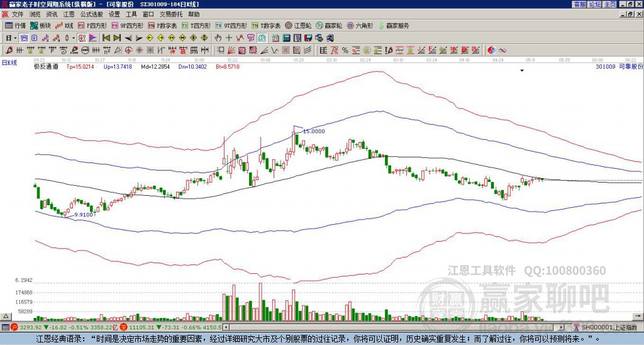Select the hand pan tool
This screenshot has height=345, width=644.
pos(218,38)
